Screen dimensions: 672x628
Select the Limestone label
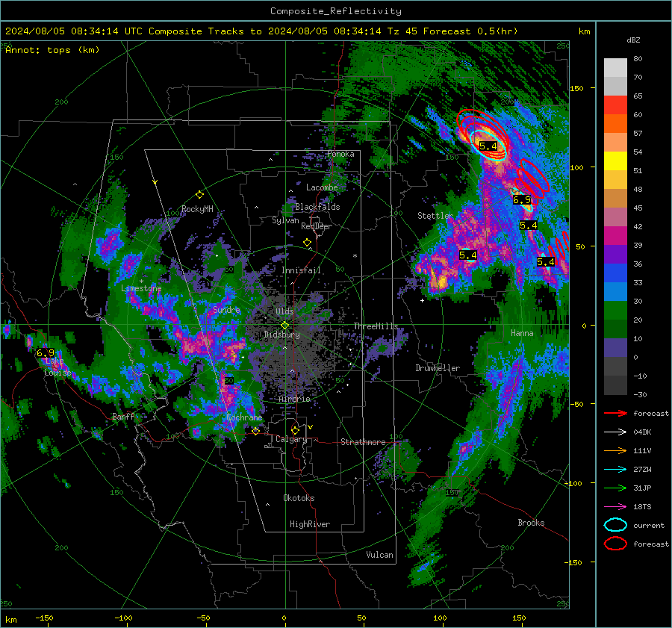(x=141, y=288)
